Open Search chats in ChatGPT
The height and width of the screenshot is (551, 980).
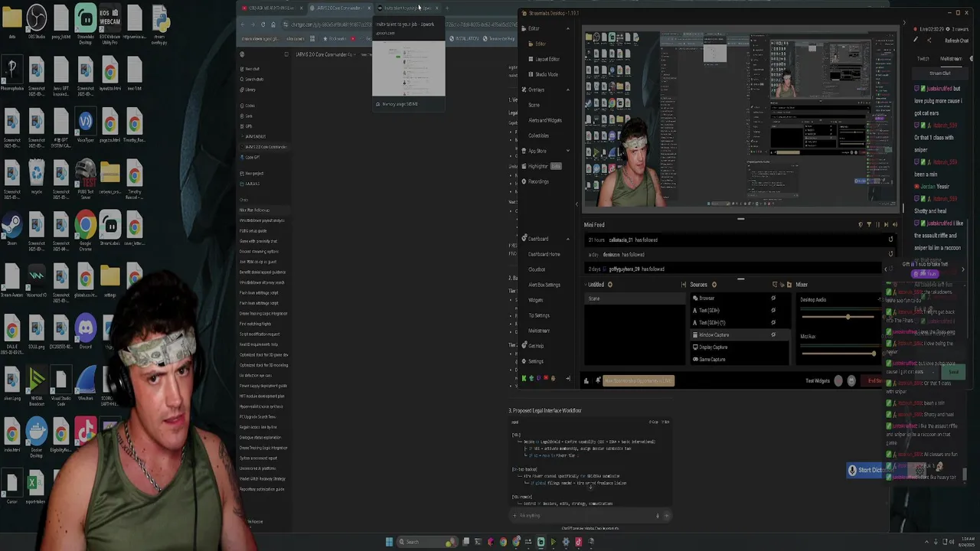[x=253, y=79]
